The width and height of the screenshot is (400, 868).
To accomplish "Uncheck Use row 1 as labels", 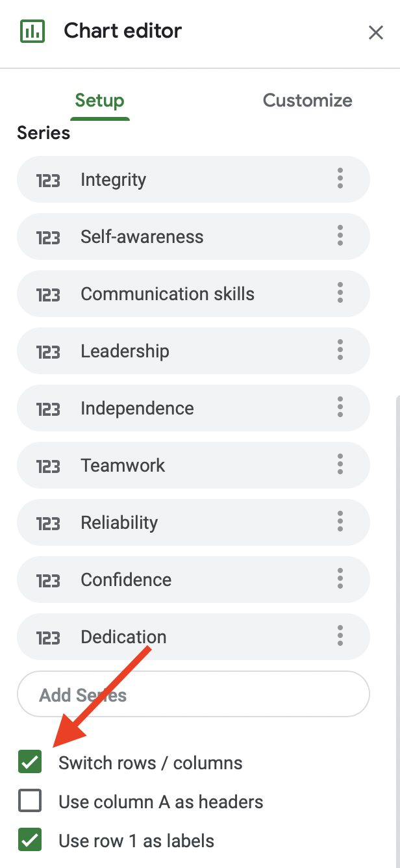I will coord(30,840).
